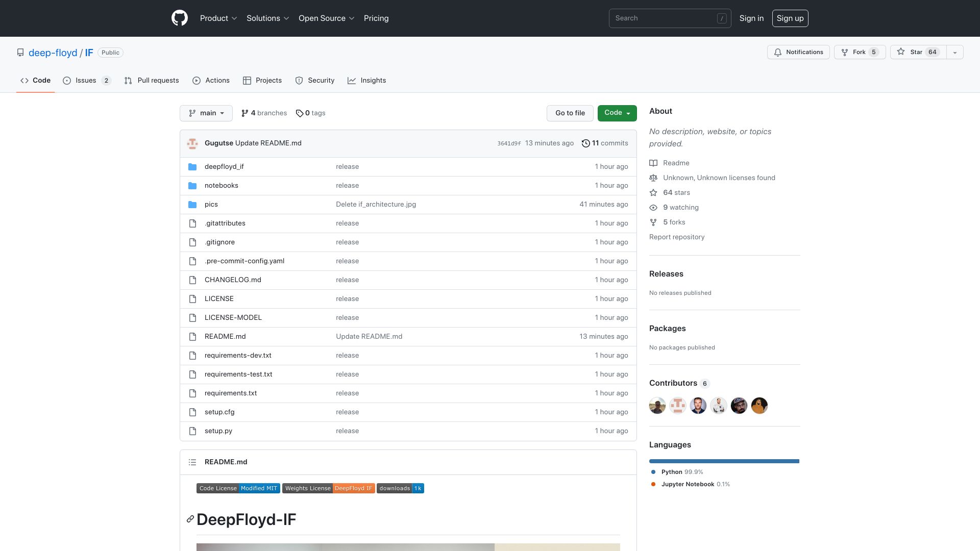Click the first contributor avatar
This screenshot has height=551, width=980.
657,406
